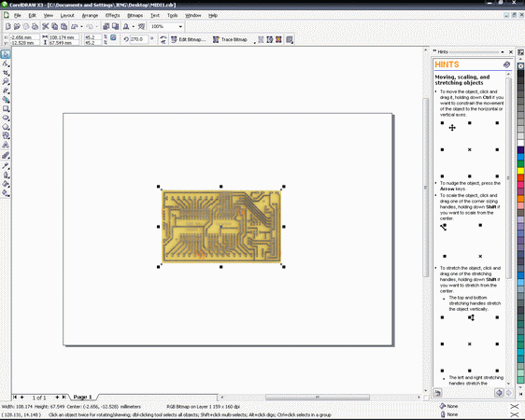
Task: Select the Eyedropper tool
Action: [x=6, y=165]
